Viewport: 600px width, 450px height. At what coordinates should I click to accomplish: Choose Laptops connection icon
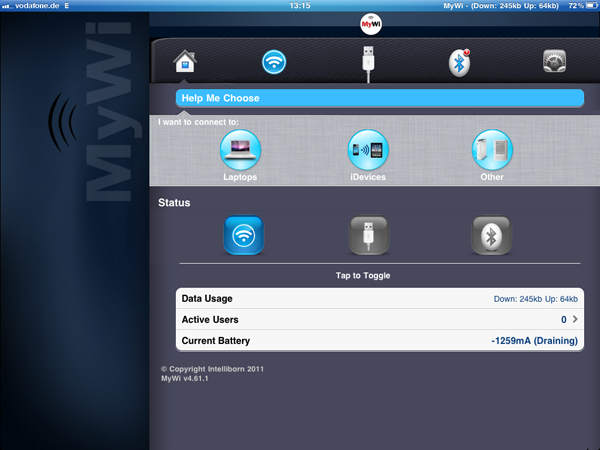click(240, 150)
